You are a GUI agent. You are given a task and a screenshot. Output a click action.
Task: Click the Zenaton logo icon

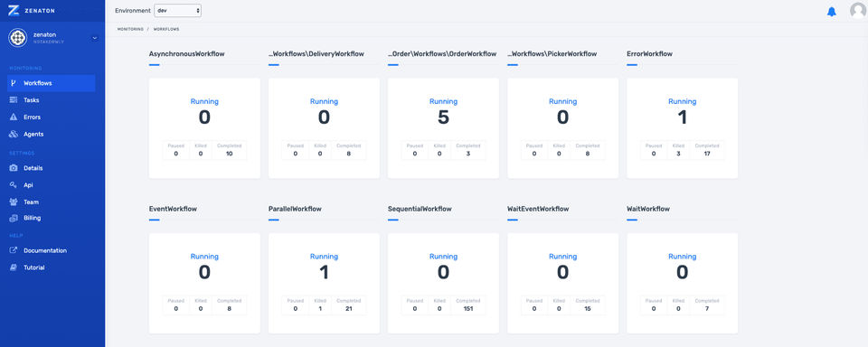point(14,11)
